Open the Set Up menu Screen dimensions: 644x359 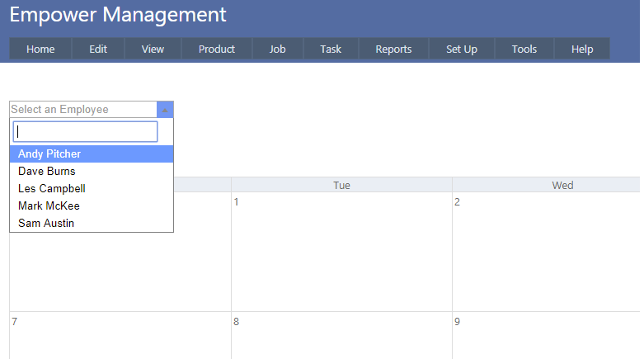(462, 50)
